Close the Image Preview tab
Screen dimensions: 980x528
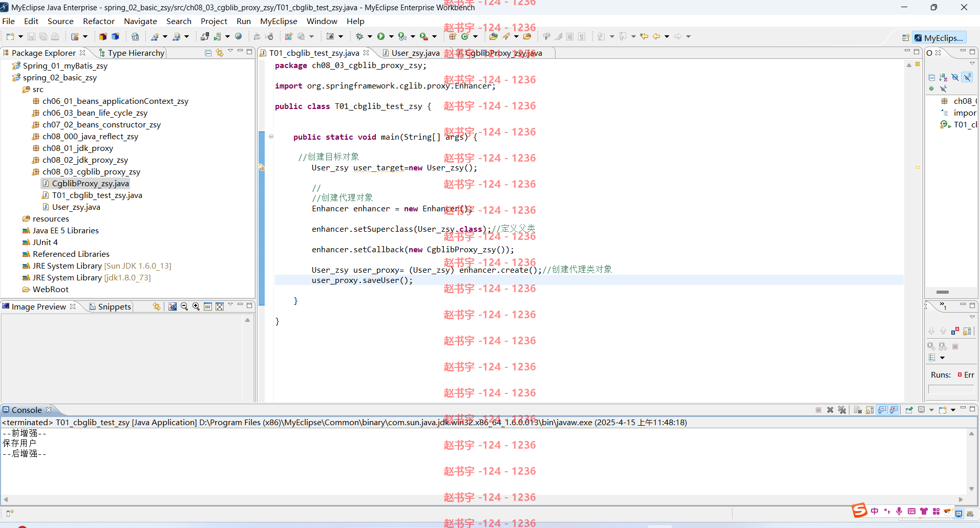pyautogui.click(x=73, y=306)
